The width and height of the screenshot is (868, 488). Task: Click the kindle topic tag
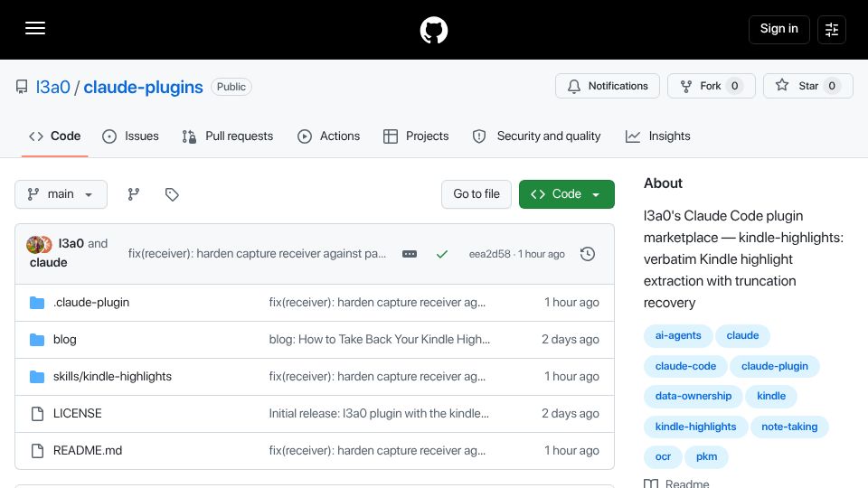tap(771, 396)
